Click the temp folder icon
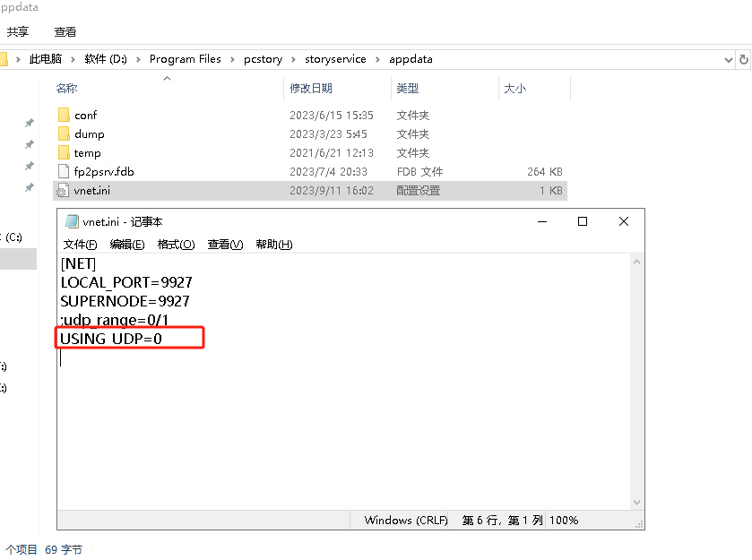 coord(65,152)
